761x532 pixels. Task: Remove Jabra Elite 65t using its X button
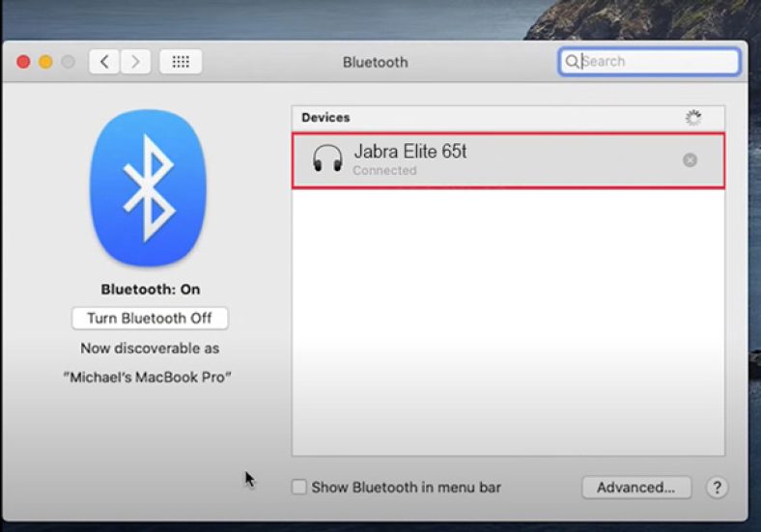coord(690,160)
